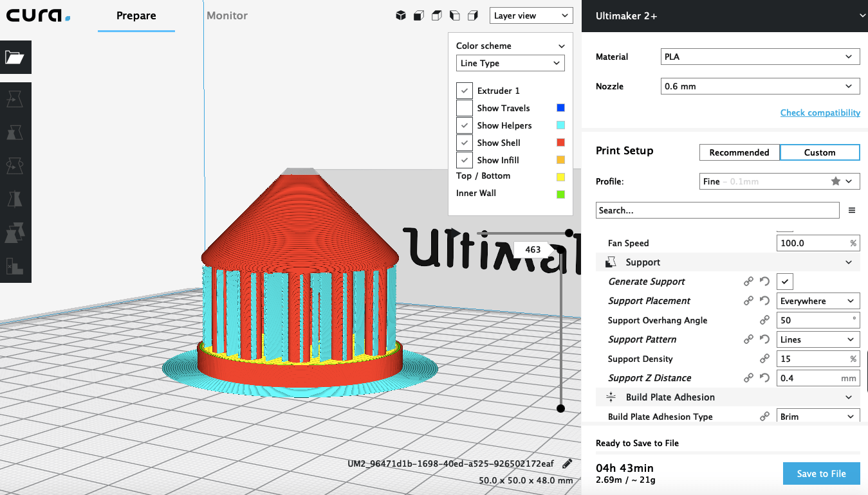
Task: Click the Save to File button
Action: click(x=822, y=474)
